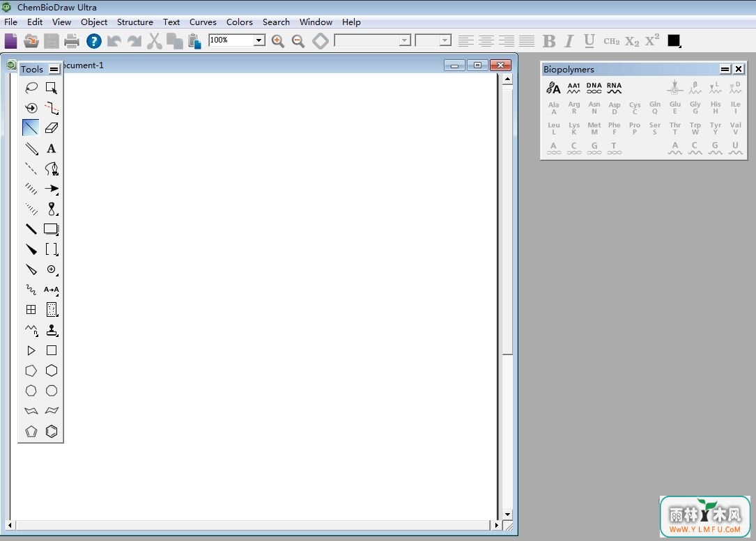
Task: Select the Text tool
Action: [52, 148]
